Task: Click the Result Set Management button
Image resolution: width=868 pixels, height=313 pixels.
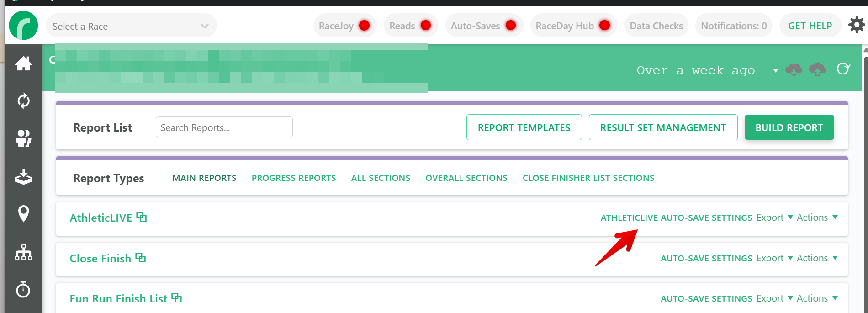Action: click(663, 127)
